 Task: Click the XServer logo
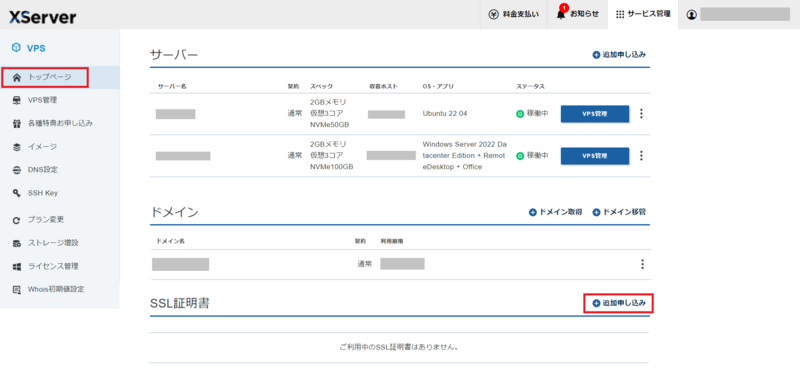click(42, 17)
